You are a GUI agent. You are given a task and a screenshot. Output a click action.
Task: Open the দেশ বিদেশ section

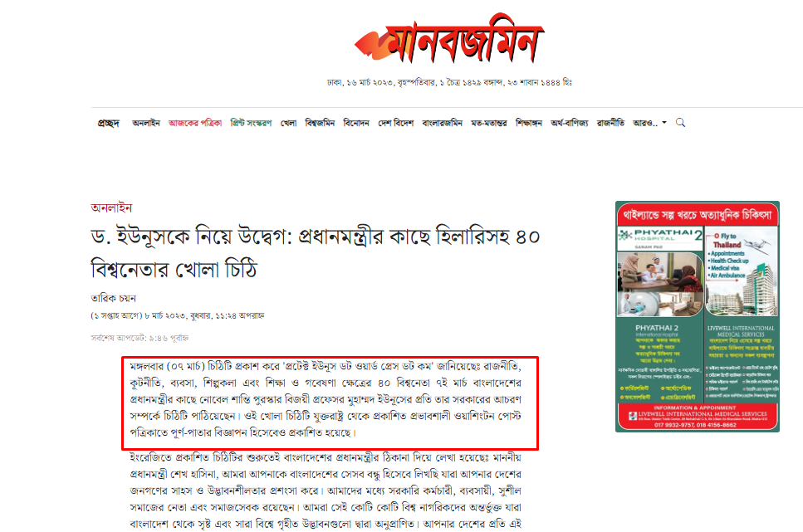click(396, 123)
